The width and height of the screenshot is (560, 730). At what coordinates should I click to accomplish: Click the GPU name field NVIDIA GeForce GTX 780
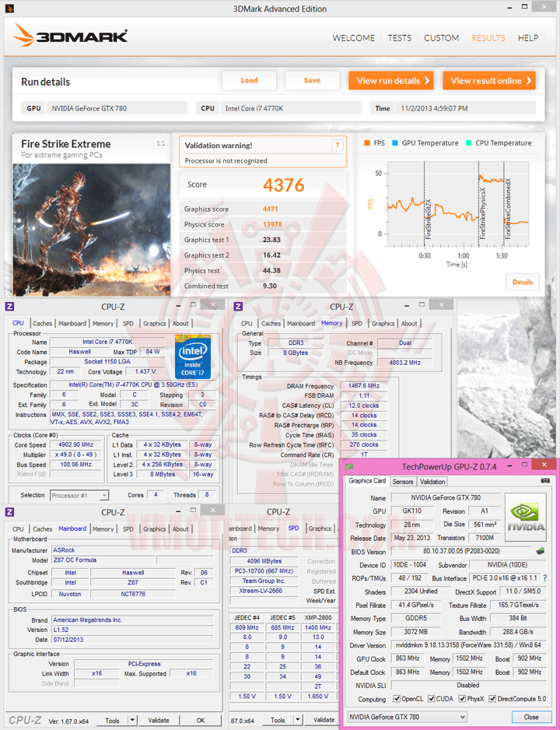pos(117,108)
